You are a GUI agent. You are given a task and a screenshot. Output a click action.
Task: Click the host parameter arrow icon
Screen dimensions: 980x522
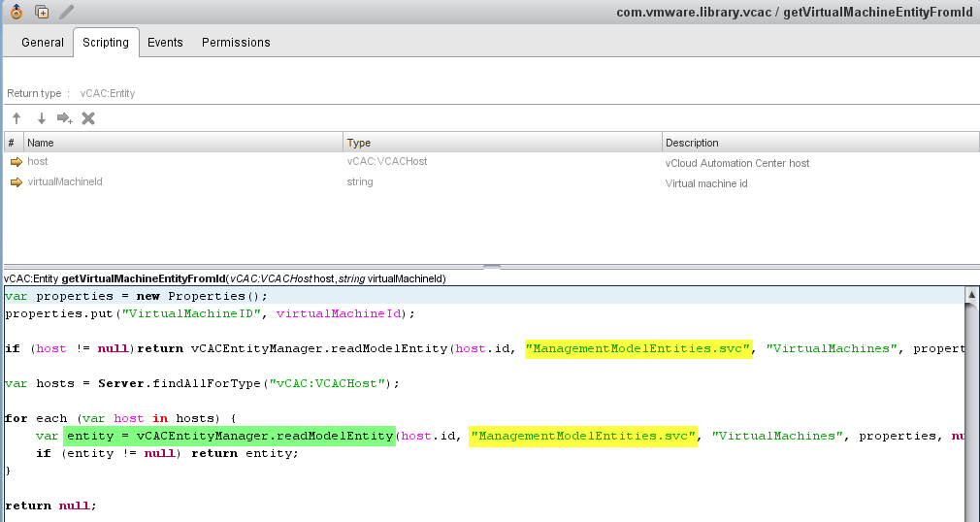[16, 162]
